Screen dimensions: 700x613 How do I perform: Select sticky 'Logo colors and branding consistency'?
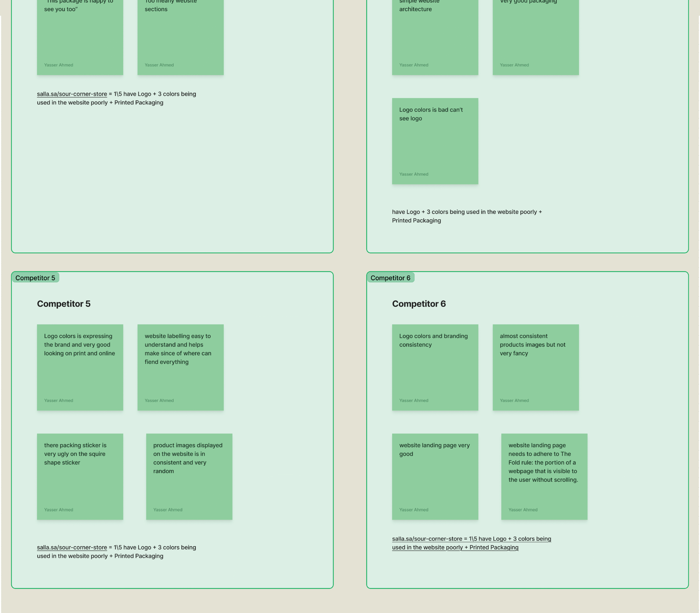(435, 367)
